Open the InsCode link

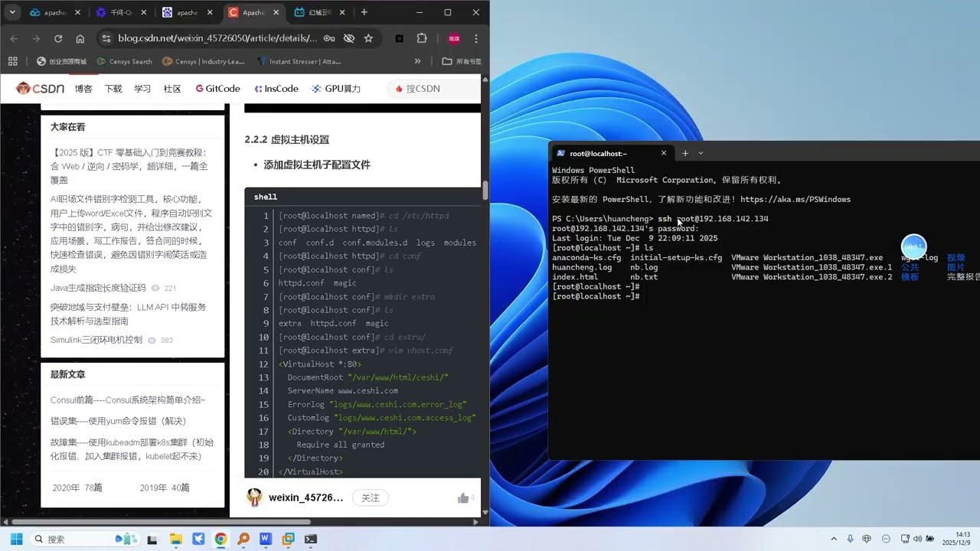tap(276, 89)
